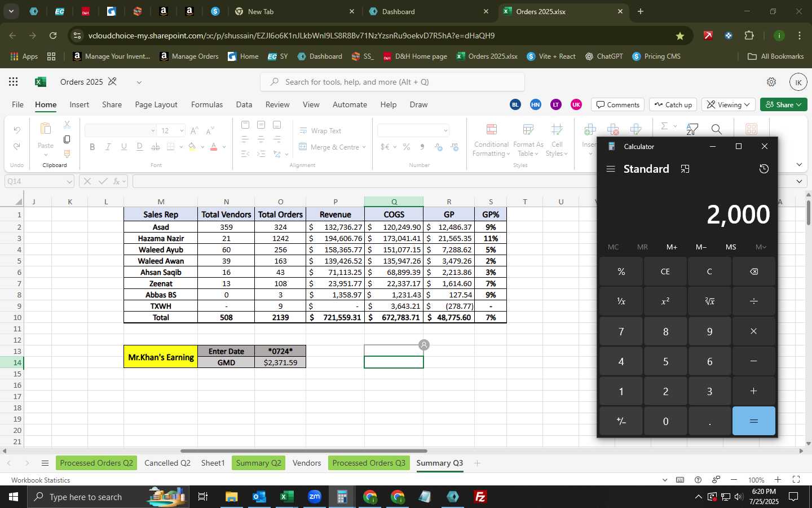Open the File menu

tap(18, 104)
